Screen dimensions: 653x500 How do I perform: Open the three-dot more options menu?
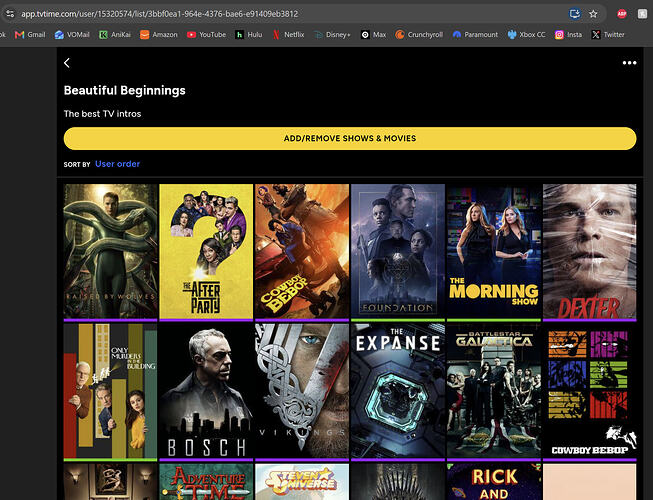(629, 63)
